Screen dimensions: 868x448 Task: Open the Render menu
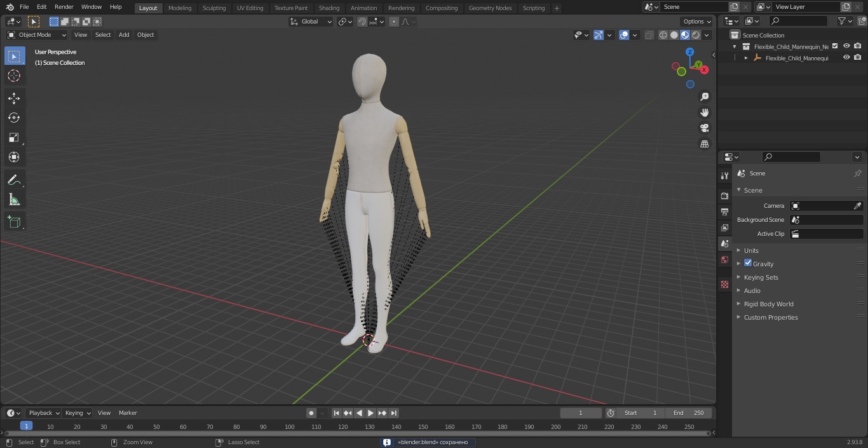click(x=64, y=7)
